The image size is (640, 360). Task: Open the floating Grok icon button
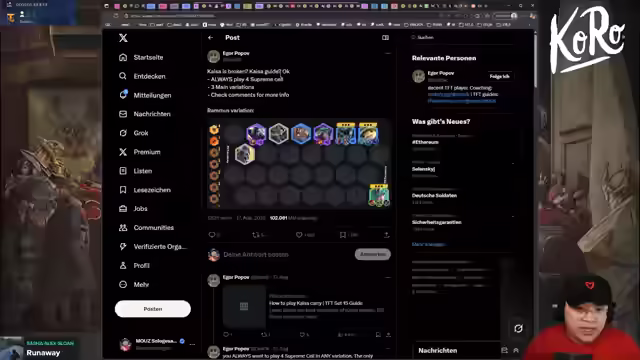(518, 329)
